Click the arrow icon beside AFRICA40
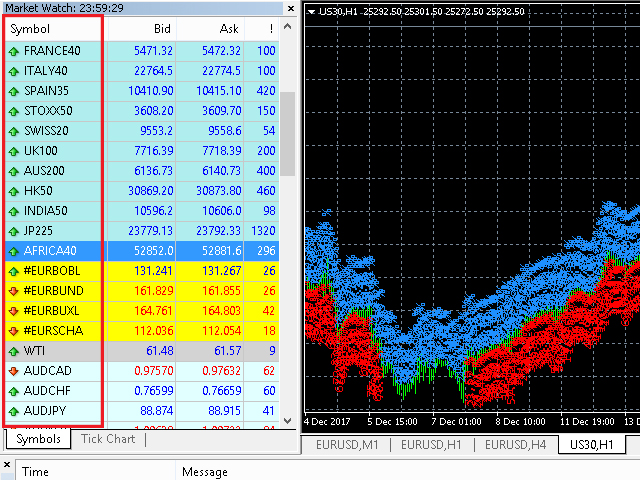Screen dimensions: 640x480 (14, 251)
